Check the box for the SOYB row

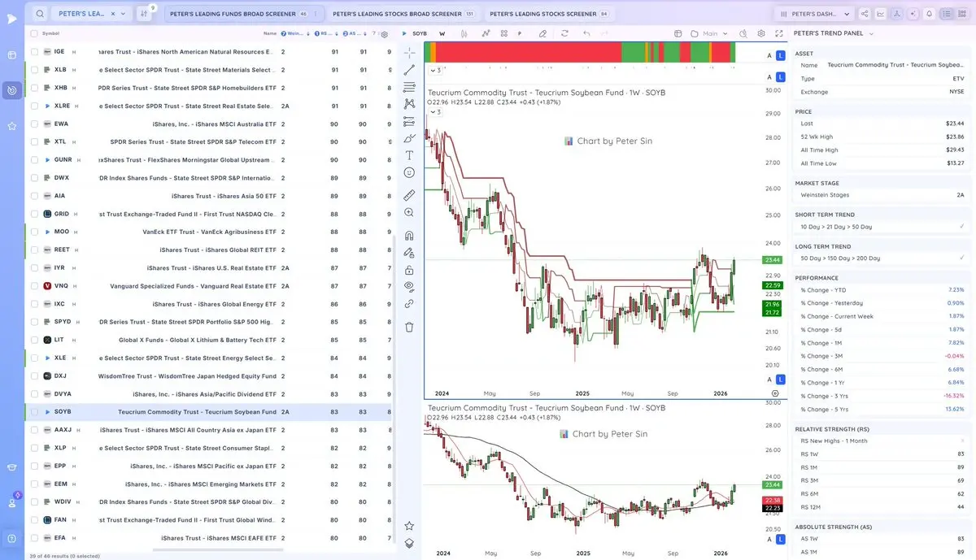pyautogui.click(x=34, y=412)
